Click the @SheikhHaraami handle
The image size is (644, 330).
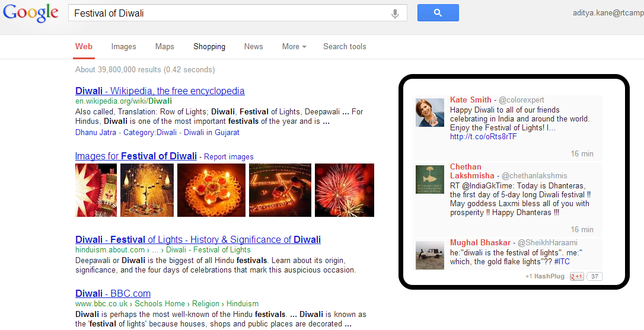click(x=547, y=242)
